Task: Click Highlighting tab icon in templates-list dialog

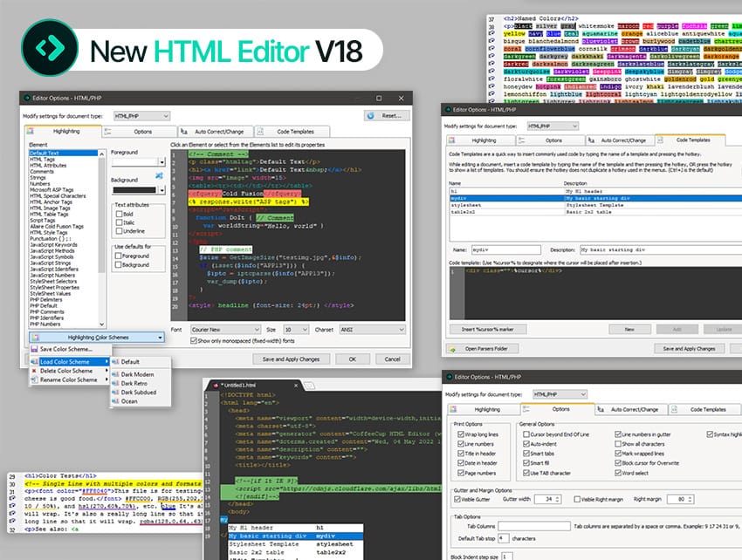Action: [452, 140]
